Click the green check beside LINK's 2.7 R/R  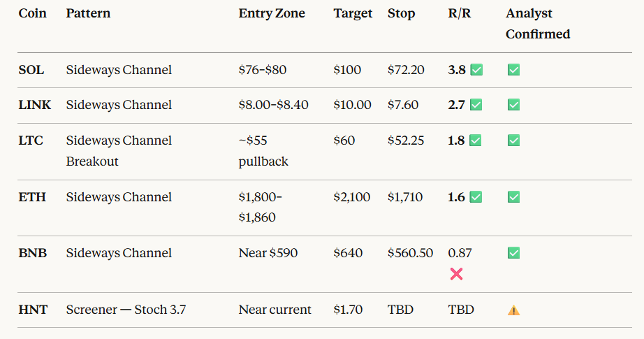(x=476, y=105)
